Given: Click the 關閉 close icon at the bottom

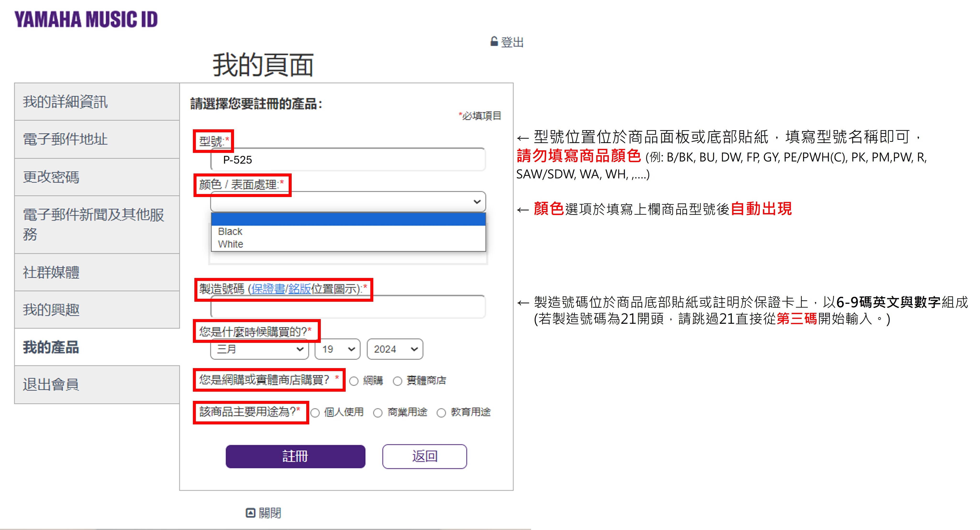Looking at the screenshot, I should (250, 513).
